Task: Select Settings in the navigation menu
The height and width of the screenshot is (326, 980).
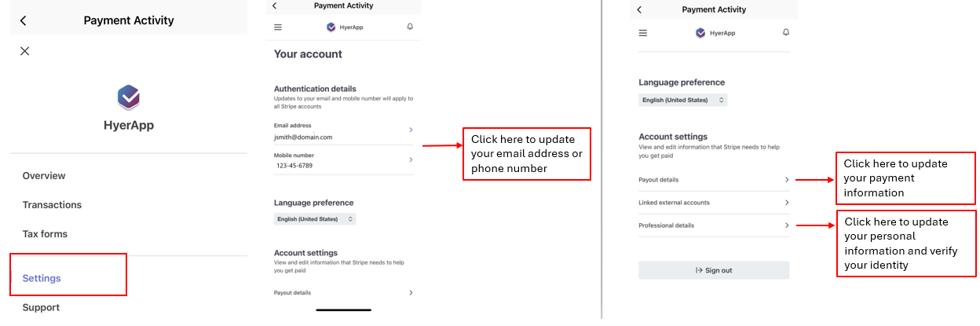Action: tap(42, 278)
